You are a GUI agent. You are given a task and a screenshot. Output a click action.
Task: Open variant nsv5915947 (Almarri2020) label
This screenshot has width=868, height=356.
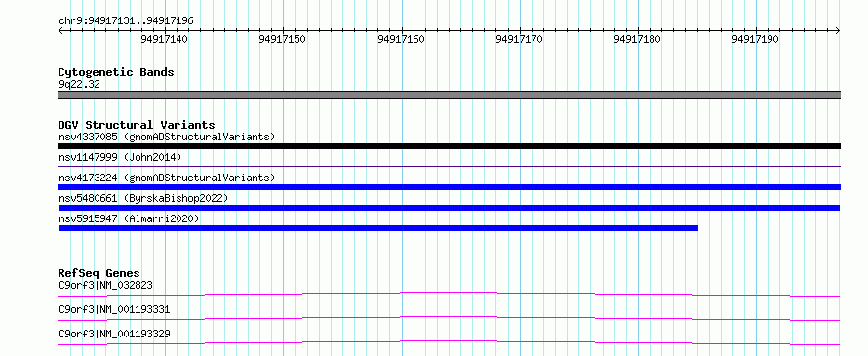[129, 218]
